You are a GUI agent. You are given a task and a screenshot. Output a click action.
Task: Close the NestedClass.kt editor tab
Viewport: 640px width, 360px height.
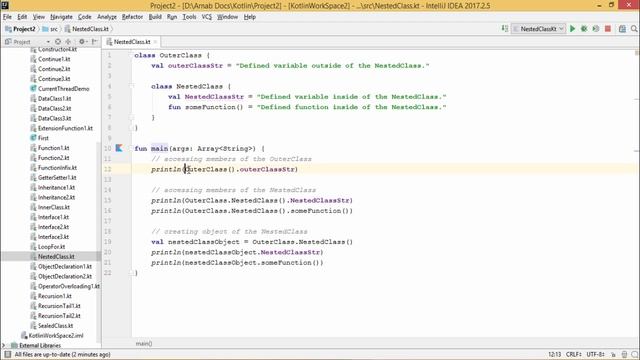coord(155,42)
